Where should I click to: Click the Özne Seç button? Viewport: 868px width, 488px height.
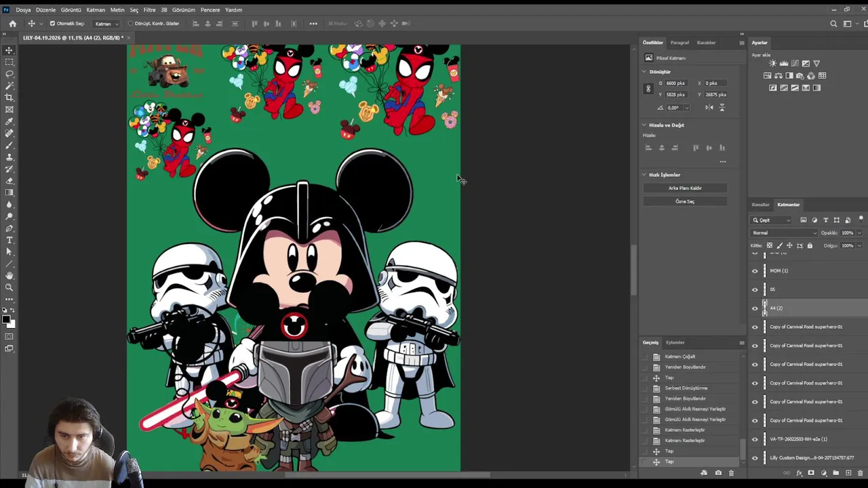click(685, 201)
